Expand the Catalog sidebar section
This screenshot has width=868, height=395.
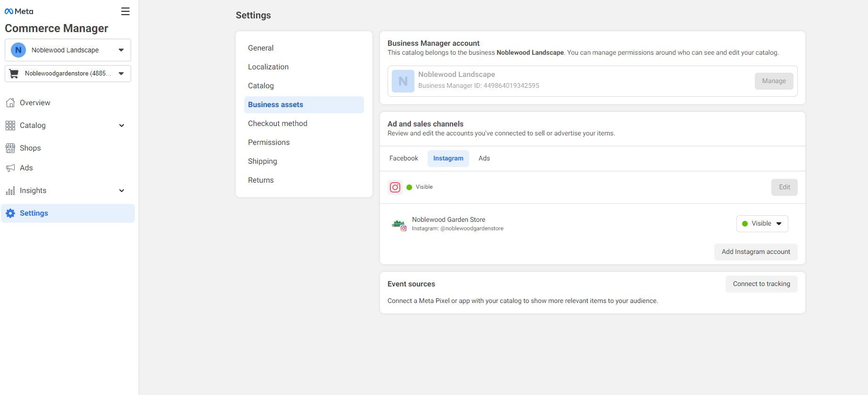(121, 126)
